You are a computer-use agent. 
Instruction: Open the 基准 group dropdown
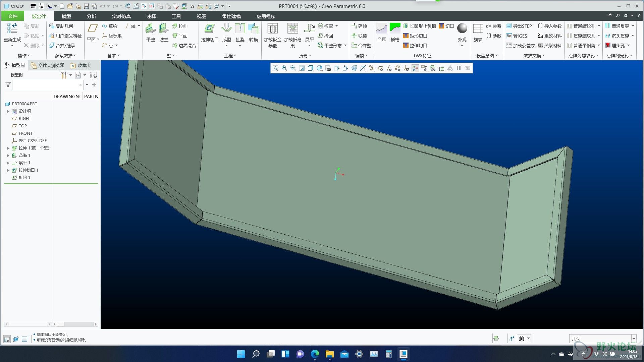[113, 56]
